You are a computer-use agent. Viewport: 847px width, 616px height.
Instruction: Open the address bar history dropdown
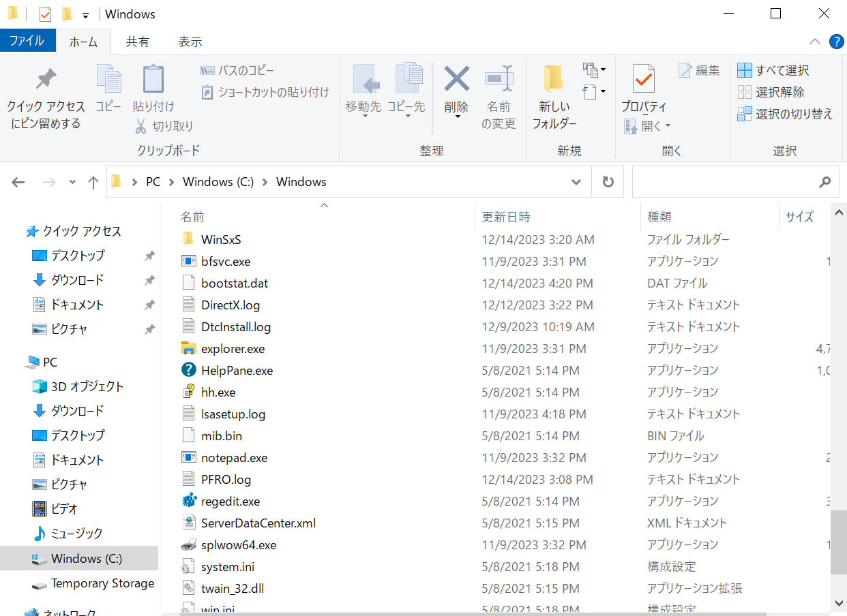point(576,182)
